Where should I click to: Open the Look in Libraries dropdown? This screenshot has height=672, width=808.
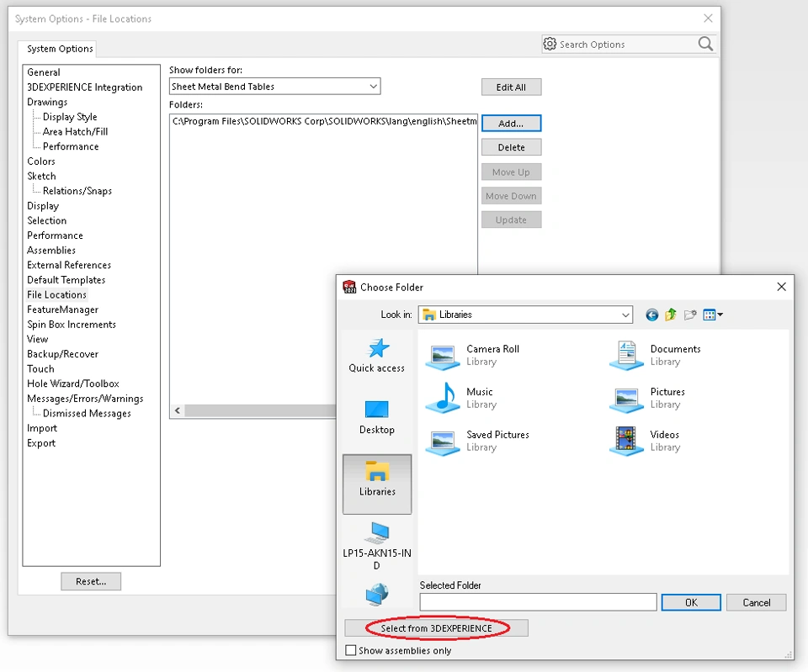pyautogui.click(x=525, y=315)
